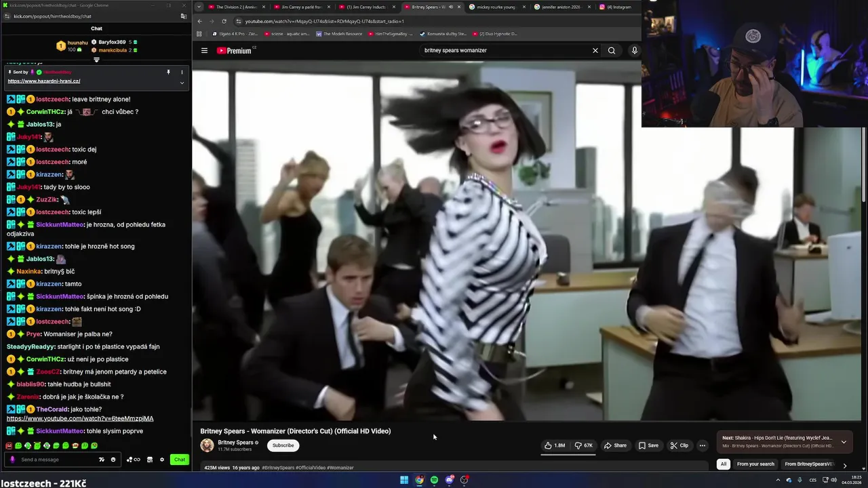Open channel points rewards icon

point(133,460)
